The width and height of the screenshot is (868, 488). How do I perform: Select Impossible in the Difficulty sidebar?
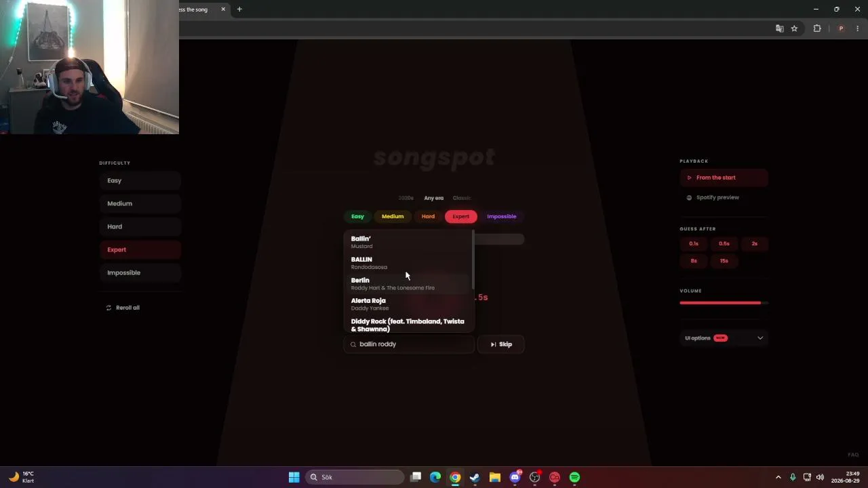pyautogui.click(x=140, y=273)
